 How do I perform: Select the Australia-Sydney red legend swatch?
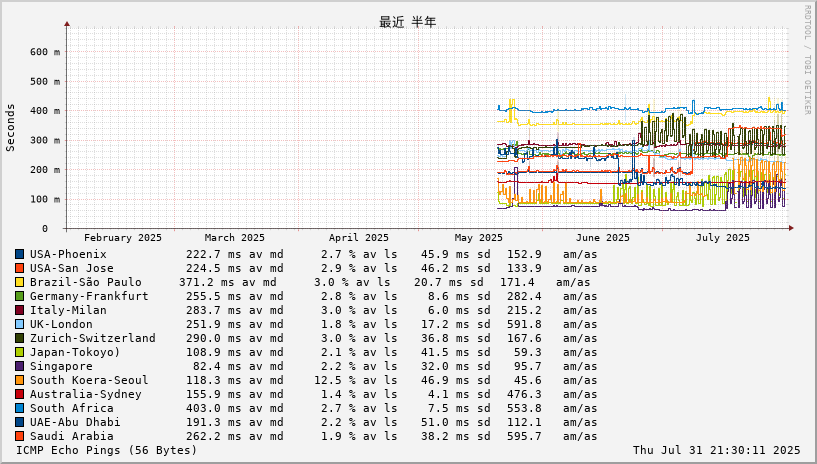point(20,394)
